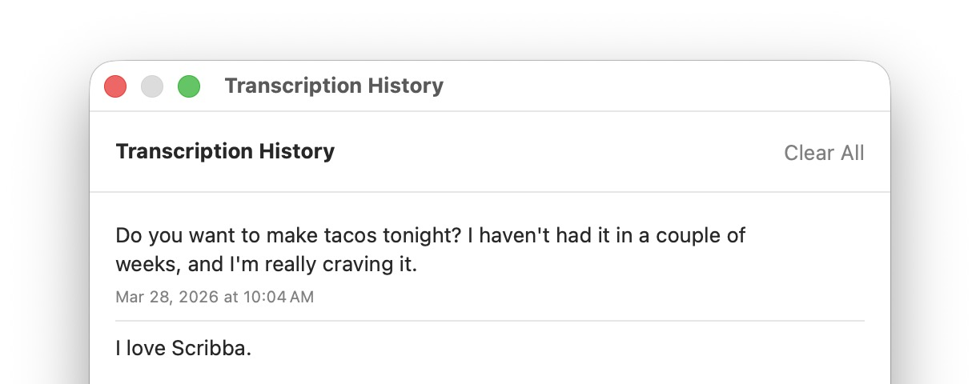980x384 pixels.
Task: Click the bold Transcription History heading
Action: click(x=225, y=151)
